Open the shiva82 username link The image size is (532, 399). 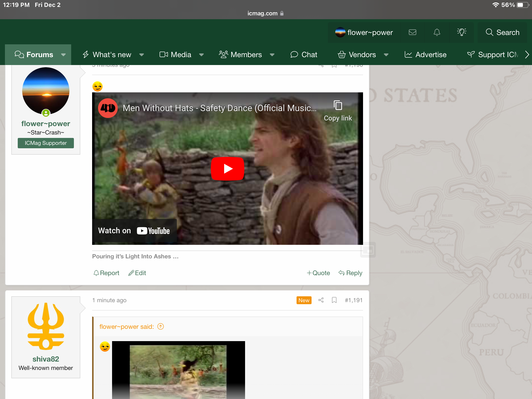click(x=46, y=359)
